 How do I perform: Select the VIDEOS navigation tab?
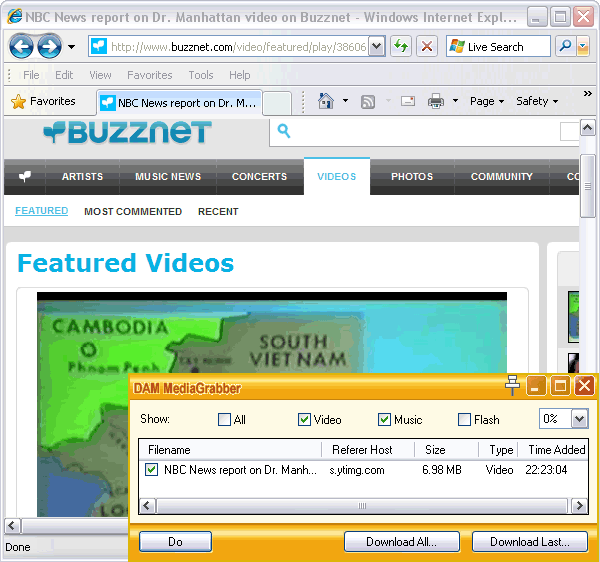pos(337,176)
